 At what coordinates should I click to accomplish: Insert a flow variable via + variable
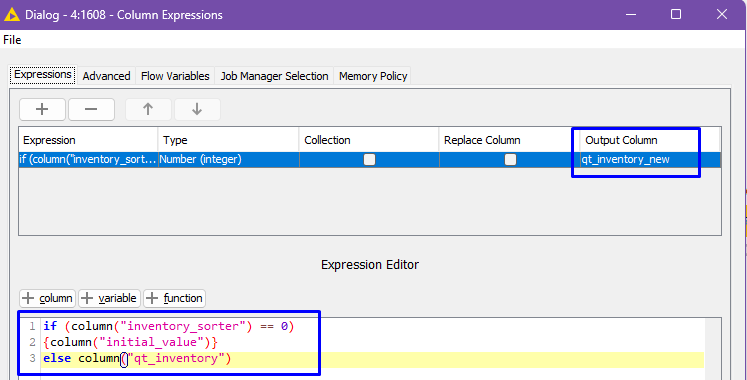click(109, 298)
